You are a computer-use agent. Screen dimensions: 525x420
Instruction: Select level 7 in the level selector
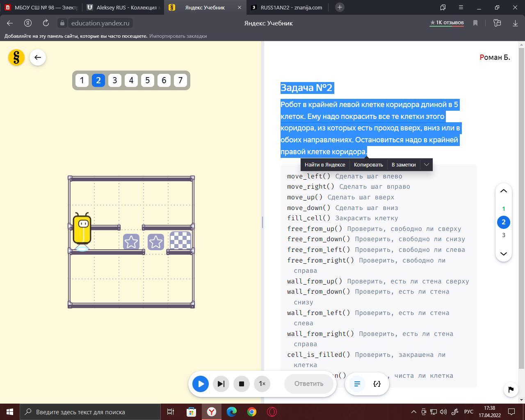pos(180,80)
